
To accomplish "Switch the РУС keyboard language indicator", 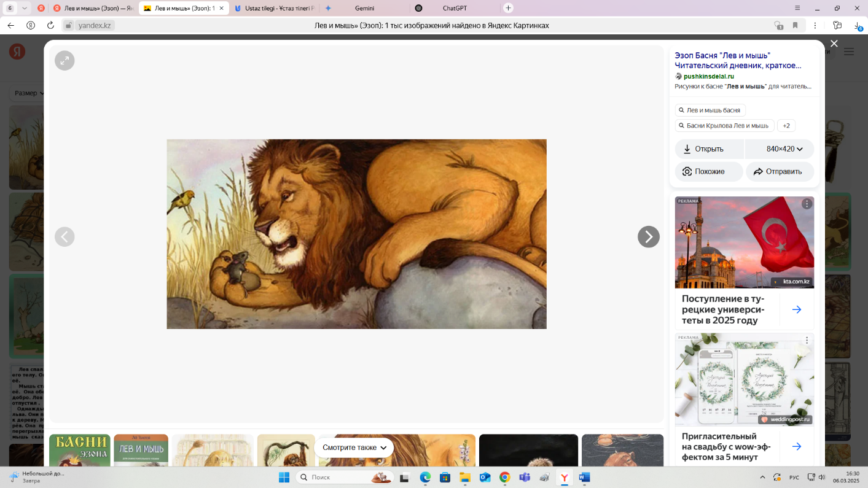I will tap(794, 477).
